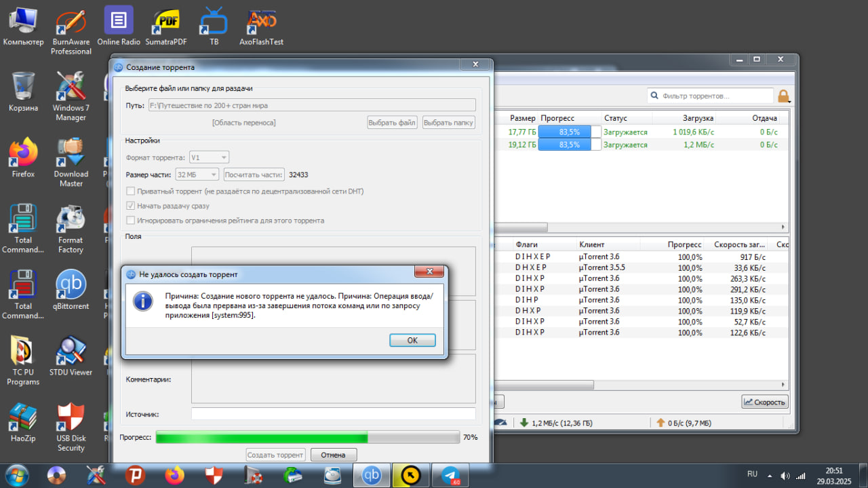Click the Firefox icon in taskbar

pos(175,475)
